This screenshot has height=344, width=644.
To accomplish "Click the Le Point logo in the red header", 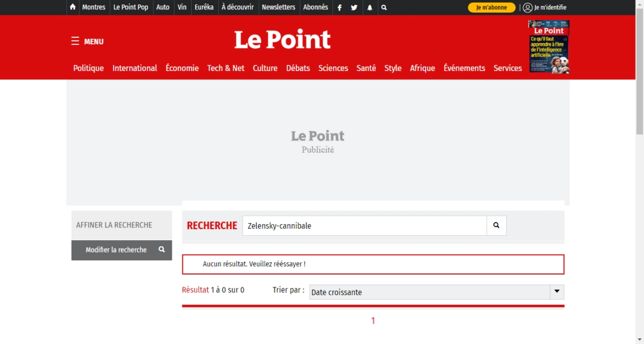I will (x=283, y=39).
